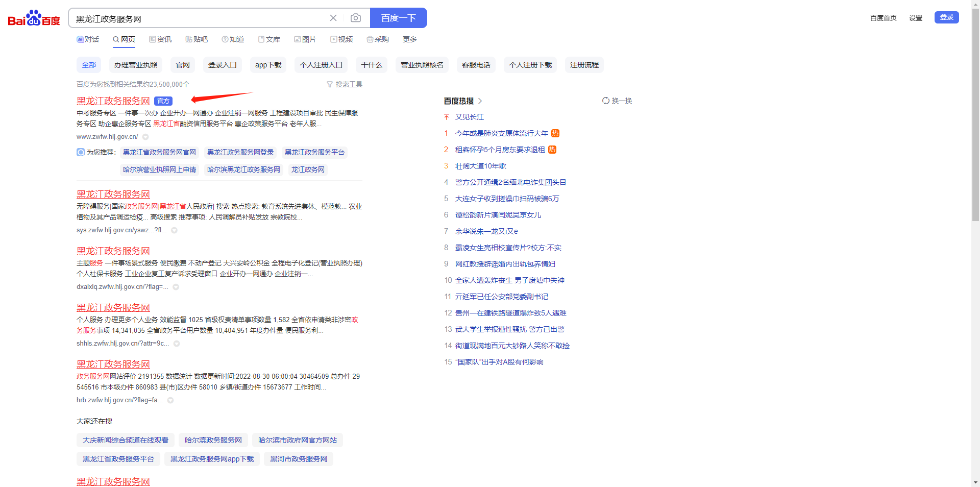Screen dimensions: 980x487
Task: Click the 百度一下 search button
Action: [399, 18]
